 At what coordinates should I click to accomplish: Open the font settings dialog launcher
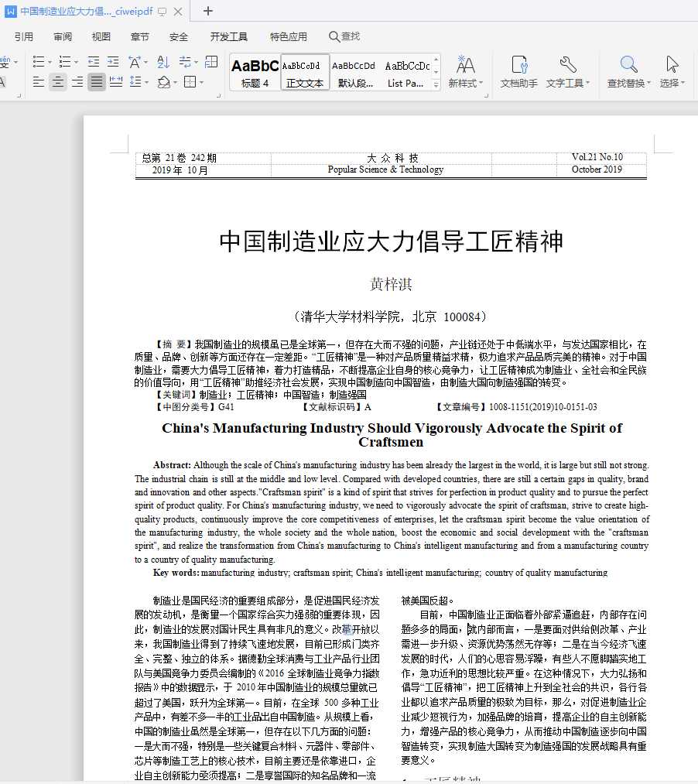point(19,95)
